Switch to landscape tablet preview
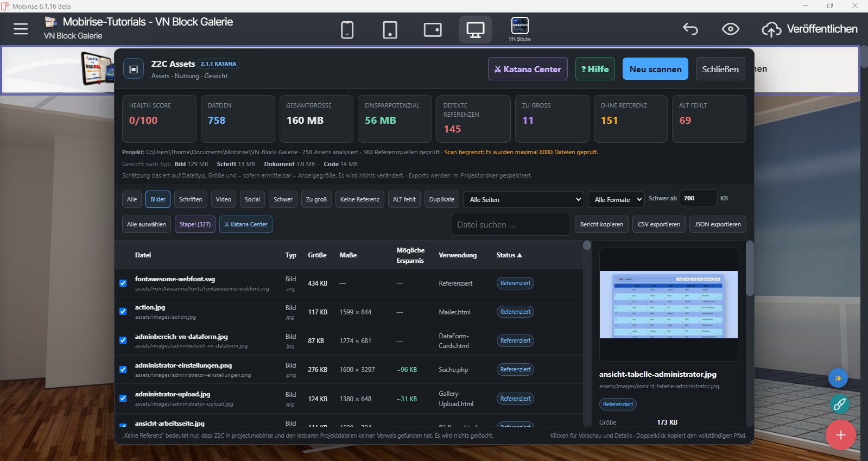Viewport: 868px width, 461px height. coord(433,29)
